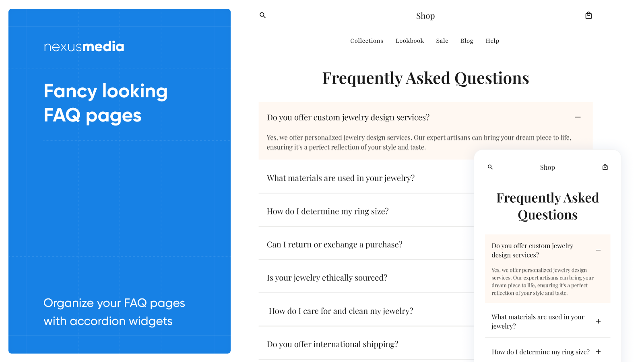Click the 'Fancy looking FAQ pages' headline
Image resolution: width=644 pixels, height=362 pixels.
pos(105,103)
